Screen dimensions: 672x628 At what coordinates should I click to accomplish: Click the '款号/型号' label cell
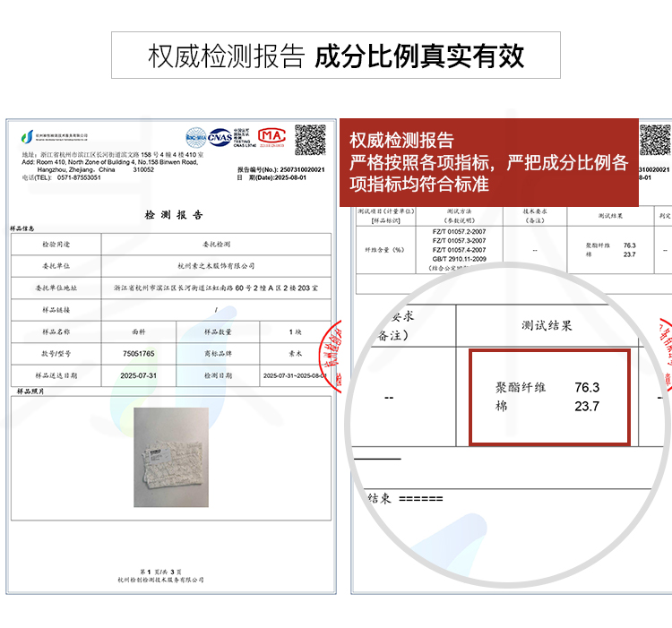point(56,353)
